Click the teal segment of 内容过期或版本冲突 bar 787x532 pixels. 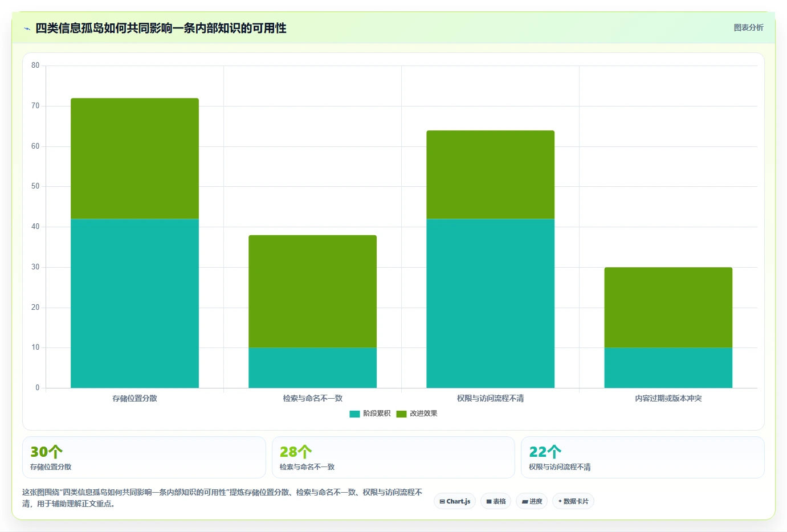(668, 367)
